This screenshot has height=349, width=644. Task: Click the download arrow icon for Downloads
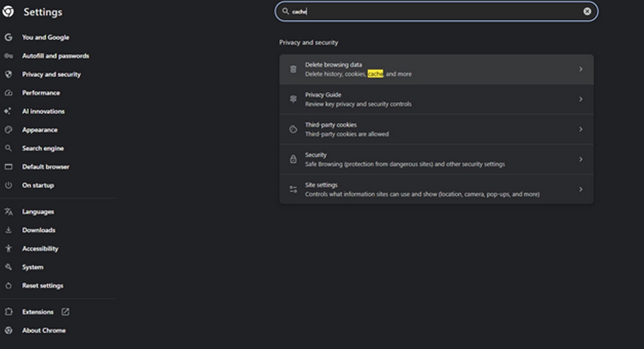(8, 230)
